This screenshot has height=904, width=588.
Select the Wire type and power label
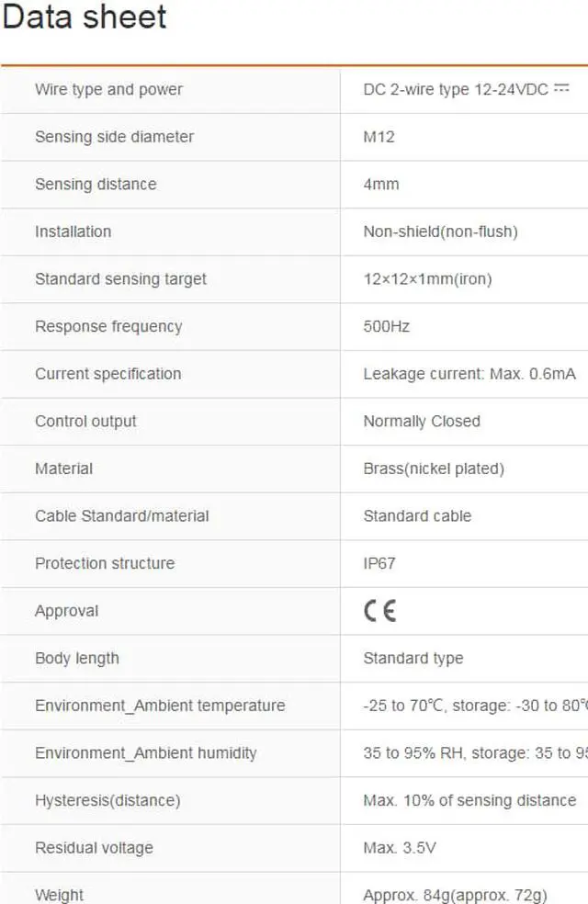[108, 89]
